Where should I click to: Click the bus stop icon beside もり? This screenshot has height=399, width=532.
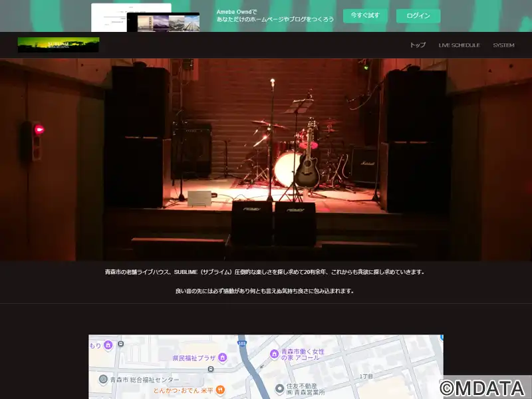[120, 344]
